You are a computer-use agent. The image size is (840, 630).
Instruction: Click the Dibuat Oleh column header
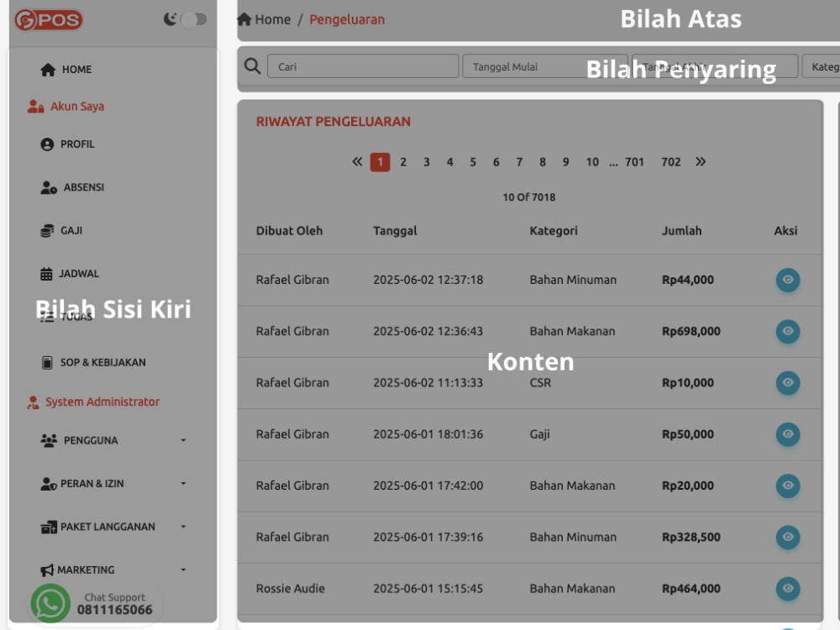[x=289, y=231]
